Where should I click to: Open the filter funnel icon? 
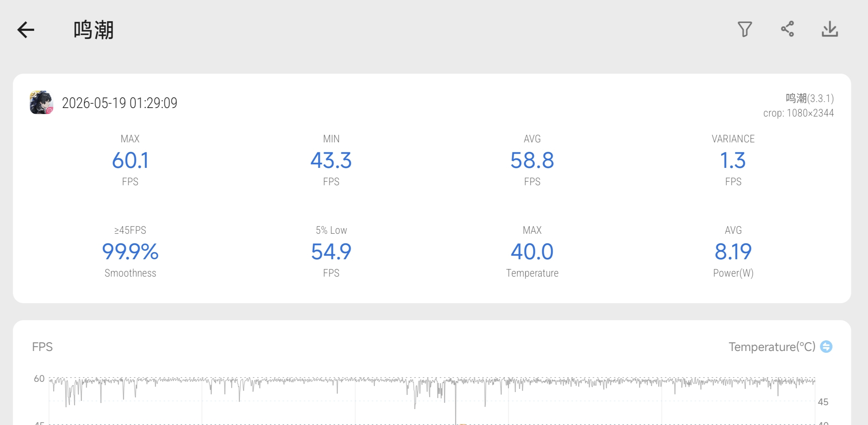(744, 29)
